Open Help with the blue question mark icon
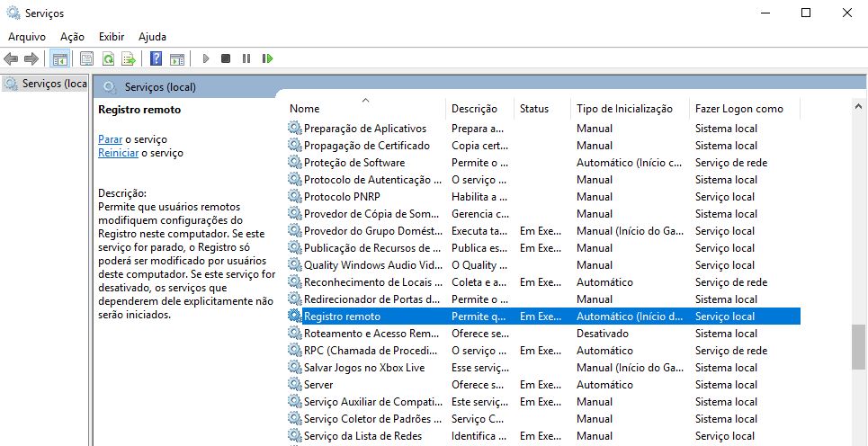868x446 pixels. click(x=156, y=59)
